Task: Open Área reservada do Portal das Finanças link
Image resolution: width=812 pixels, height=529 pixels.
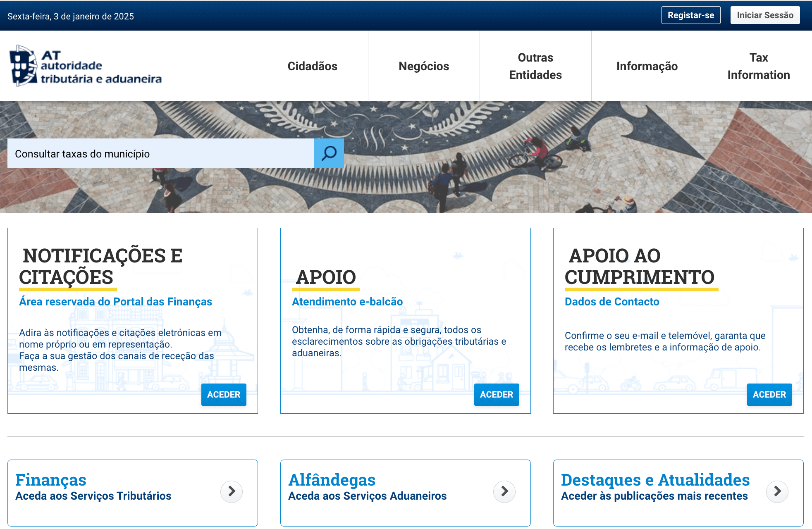Action: 115,302
